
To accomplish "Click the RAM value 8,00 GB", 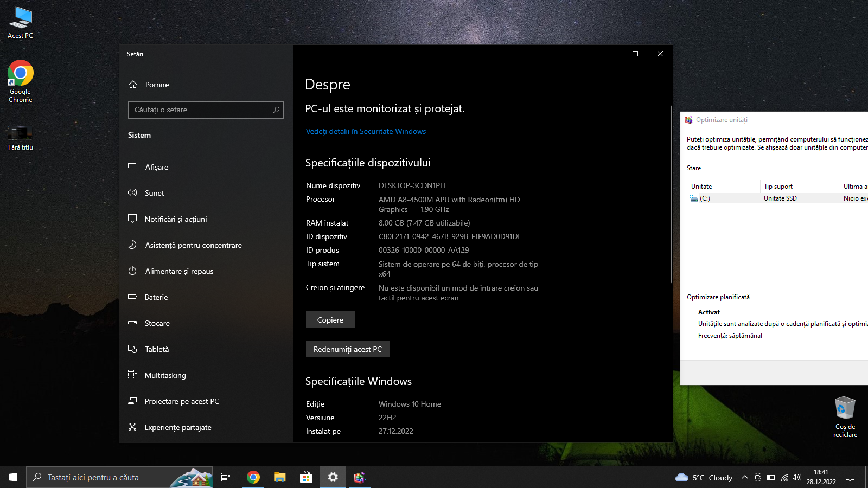I will (x=424, y=223).
